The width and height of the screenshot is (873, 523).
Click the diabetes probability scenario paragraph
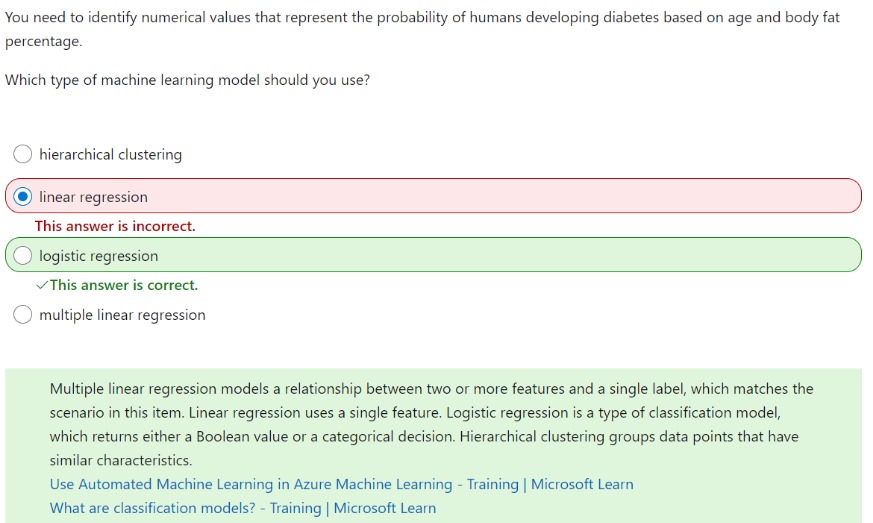pos(422,29)
